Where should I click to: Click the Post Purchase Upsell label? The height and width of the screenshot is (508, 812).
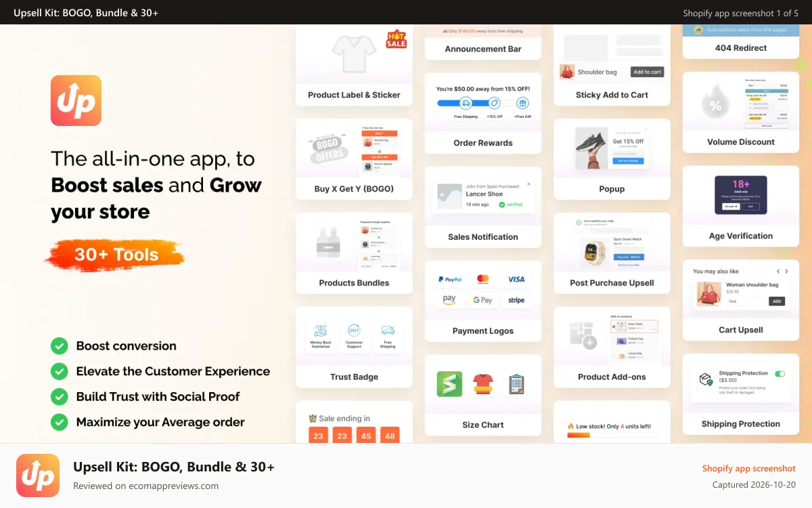[612, 283]
